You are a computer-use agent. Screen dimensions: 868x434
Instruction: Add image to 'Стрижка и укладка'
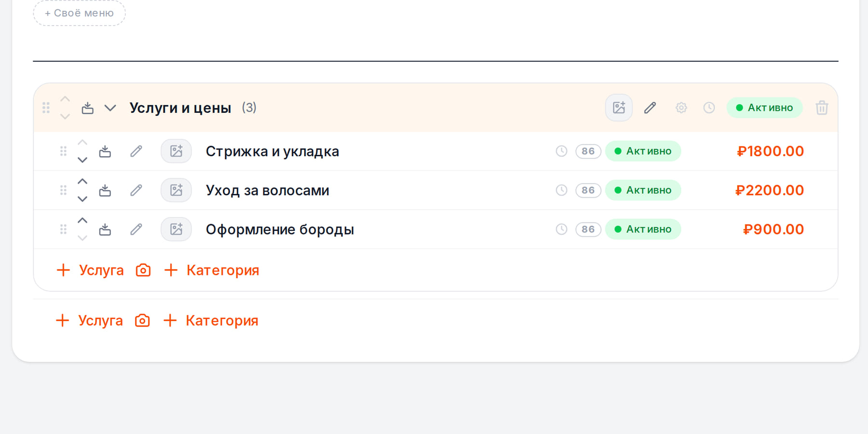(176, 151)
